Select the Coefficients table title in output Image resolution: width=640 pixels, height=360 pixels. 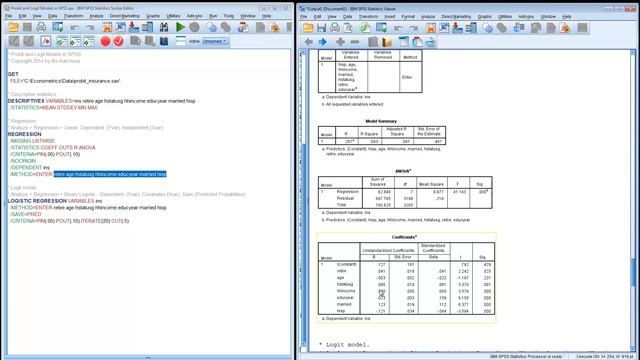point(404,237)
